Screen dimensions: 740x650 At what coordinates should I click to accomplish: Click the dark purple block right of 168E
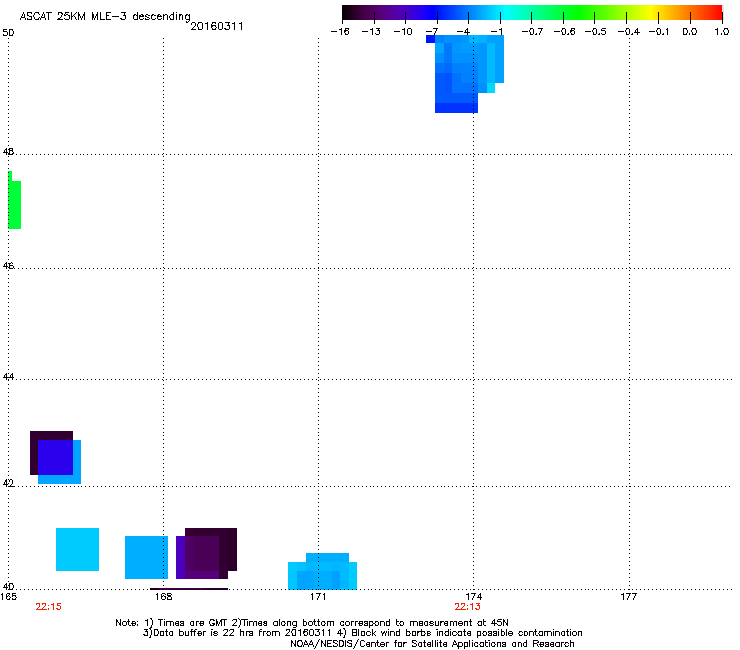(206, 553)
